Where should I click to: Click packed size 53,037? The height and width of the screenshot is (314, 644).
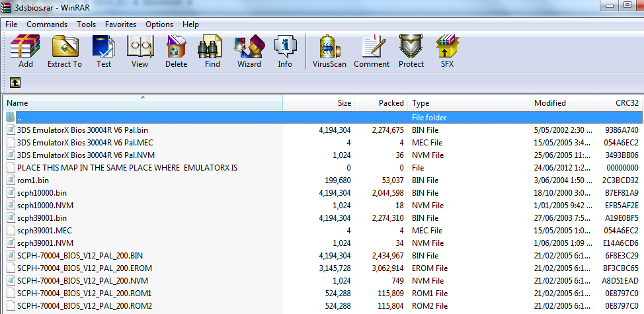(391, 180)
